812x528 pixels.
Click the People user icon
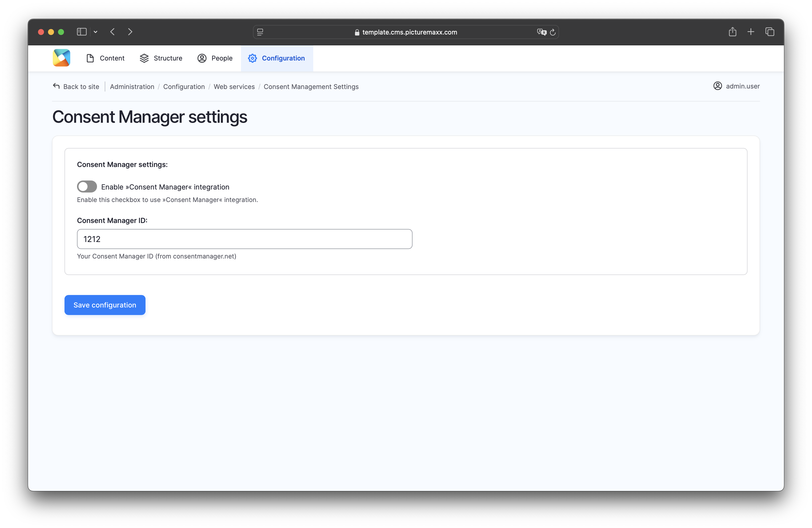click(x=202, y=58)
